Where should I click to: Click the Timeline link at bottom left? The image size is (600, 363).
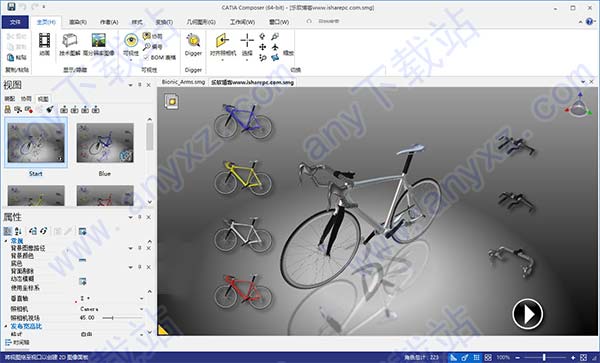(17, 342)
